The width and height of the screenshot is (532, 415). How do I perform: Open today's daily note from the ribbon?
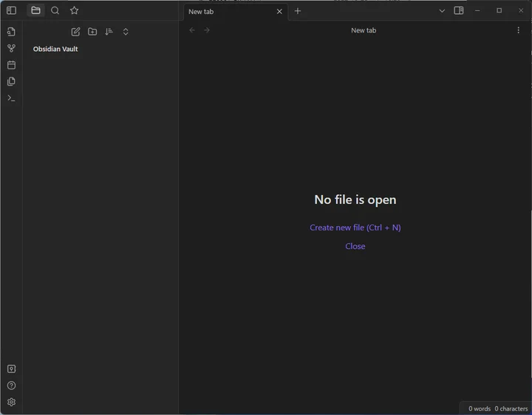point(11,65)
